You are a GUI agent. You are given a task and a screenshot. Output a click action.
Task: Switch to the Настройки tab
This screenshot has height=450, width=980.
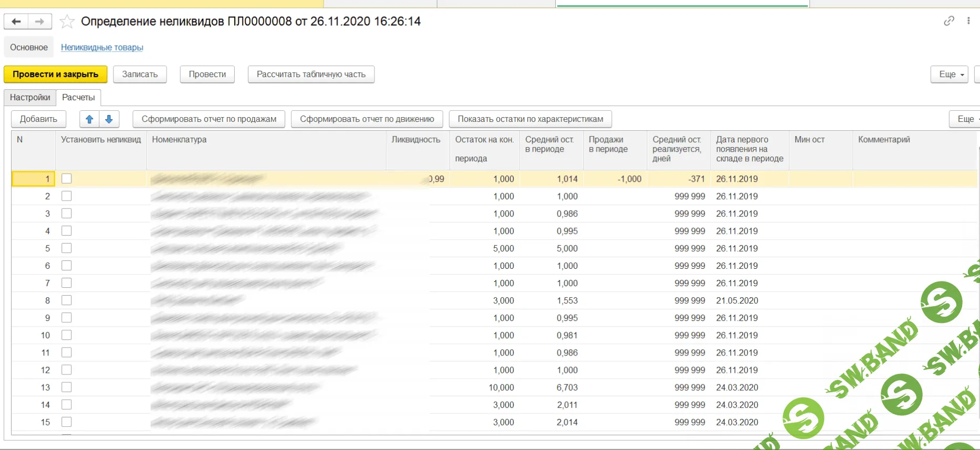click(x=30, y=98)
